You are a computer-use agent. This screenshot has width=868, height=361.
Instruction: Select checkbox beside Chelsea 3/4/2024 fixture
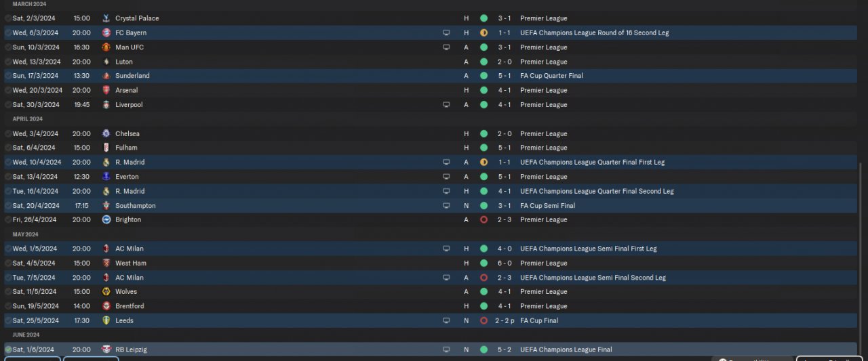tap(8, 133)
